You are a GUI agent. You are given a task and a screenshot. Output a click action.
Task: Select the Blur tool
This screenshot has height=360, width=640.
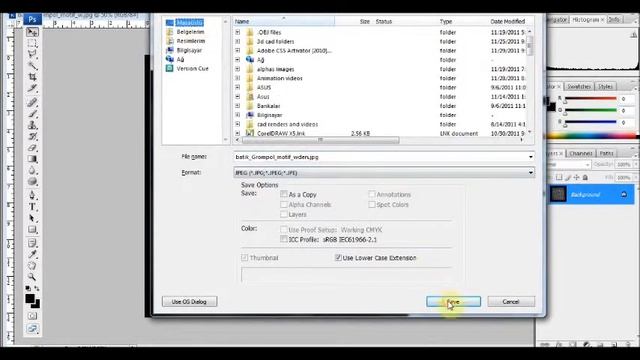[x=32, y=170]
